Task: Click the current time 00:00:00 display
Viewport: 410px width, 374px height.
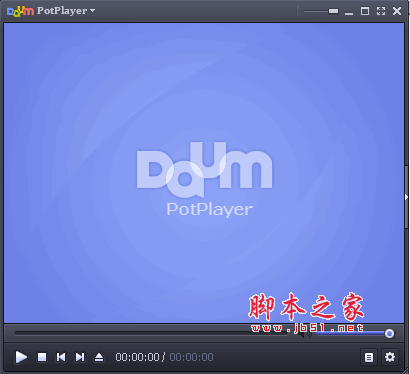Action: click(137, 357)
